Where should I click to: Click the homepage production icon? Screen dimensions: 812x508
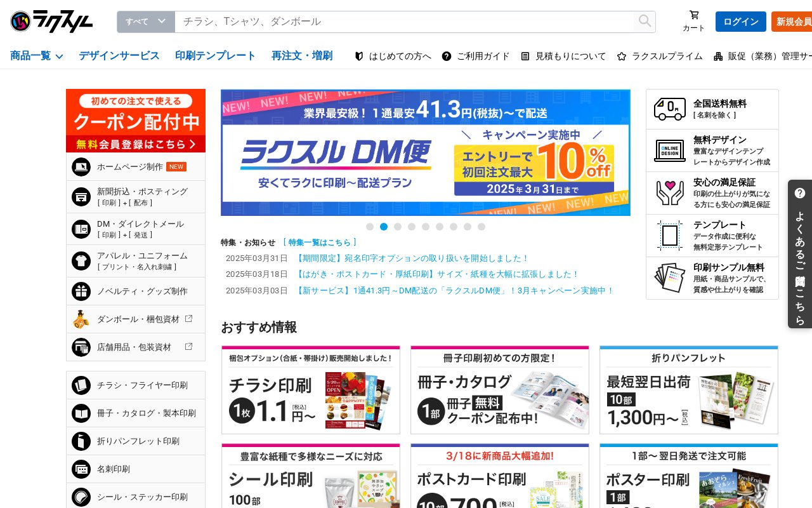81,167
